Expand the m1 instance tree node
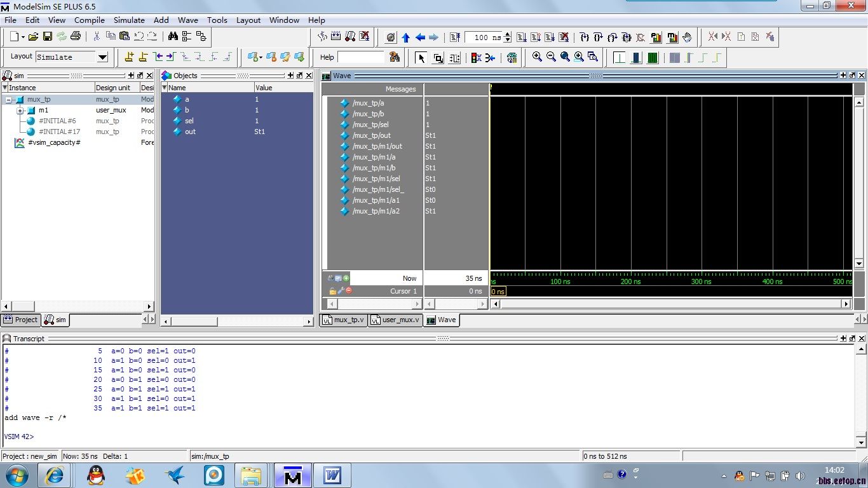The height and width of the screenshot is (488, 868). pos(20,111)
